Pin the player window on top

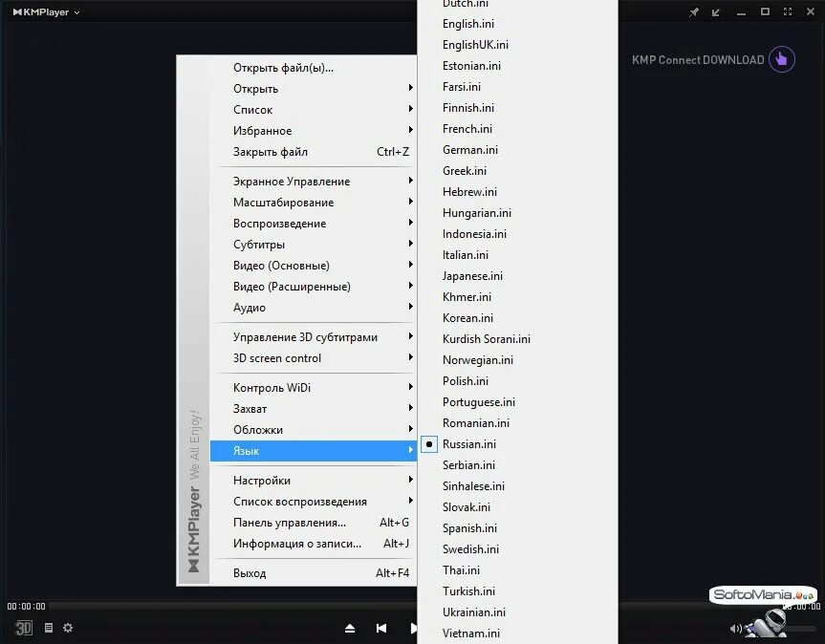(x=694, y=12)
